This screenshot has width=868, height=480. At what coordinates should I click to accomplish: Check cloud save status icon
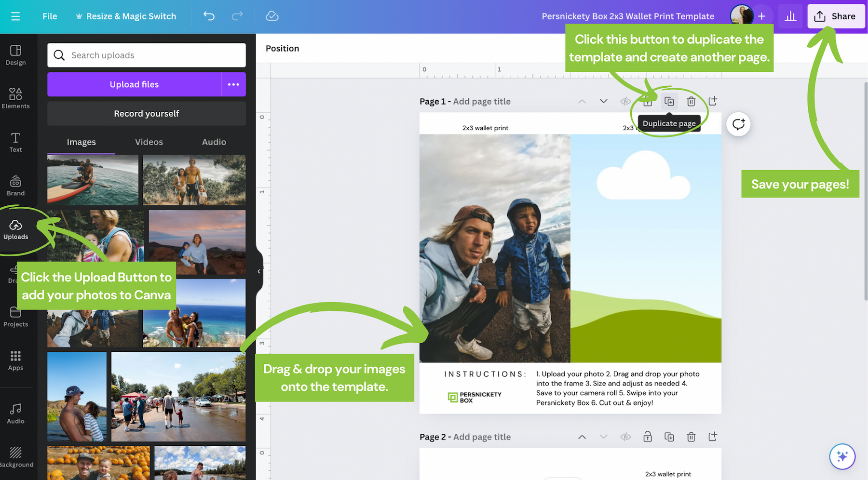coord(272,16)
